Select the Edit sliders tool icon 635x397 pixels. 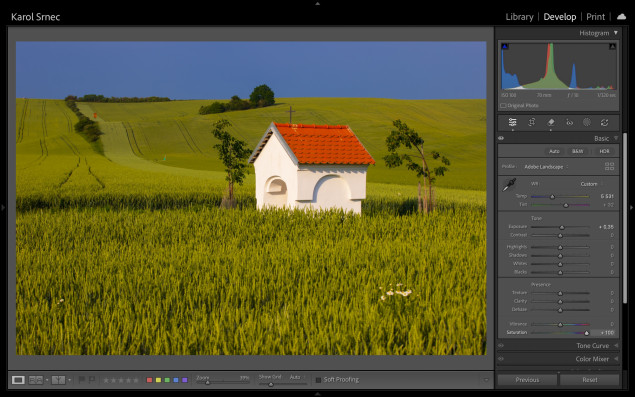513,122
